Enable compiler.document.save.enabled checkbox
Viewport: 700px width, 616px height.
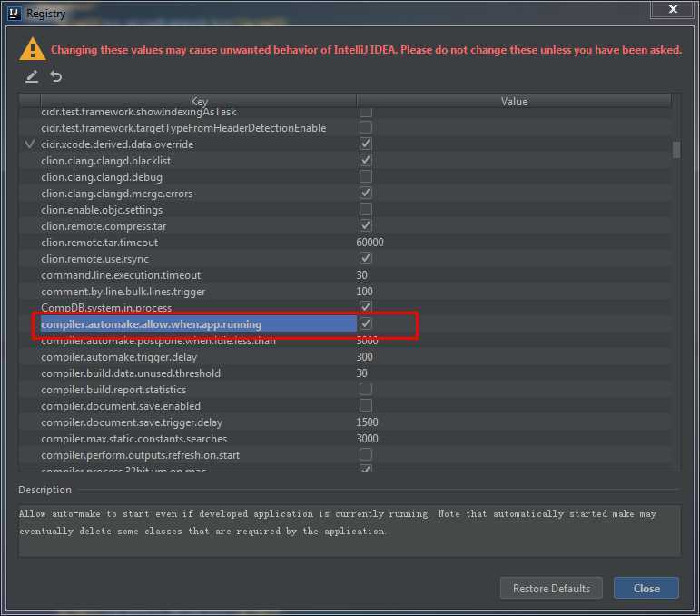tap(365, 405)
